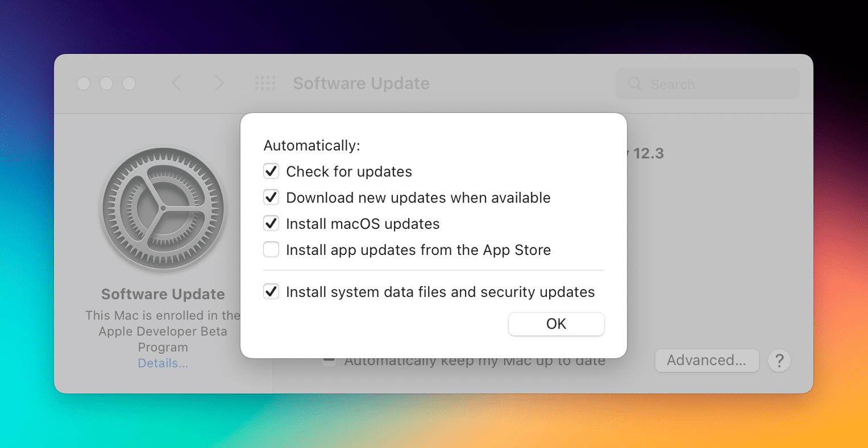The width and height of the screenshot is (868, 448).
Task: Disable Install macOS updates option
Action: (x=271, y=223)
